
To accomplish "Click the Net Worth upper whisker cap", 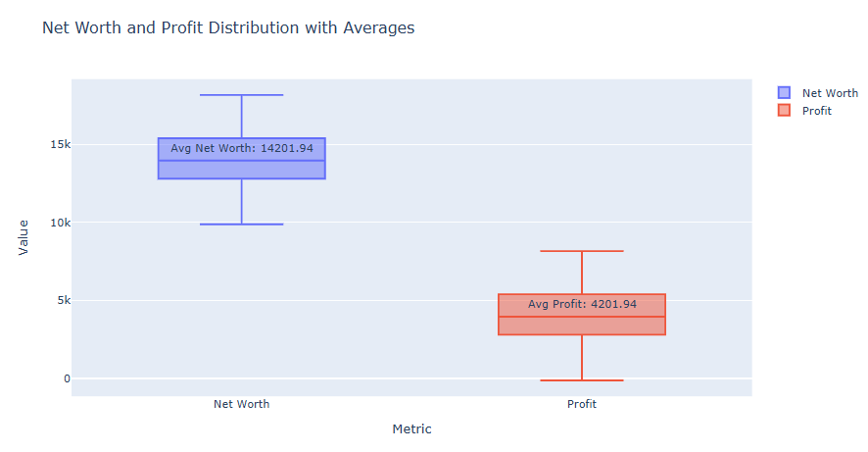I will pyautogui.click(x=241, y=95).
